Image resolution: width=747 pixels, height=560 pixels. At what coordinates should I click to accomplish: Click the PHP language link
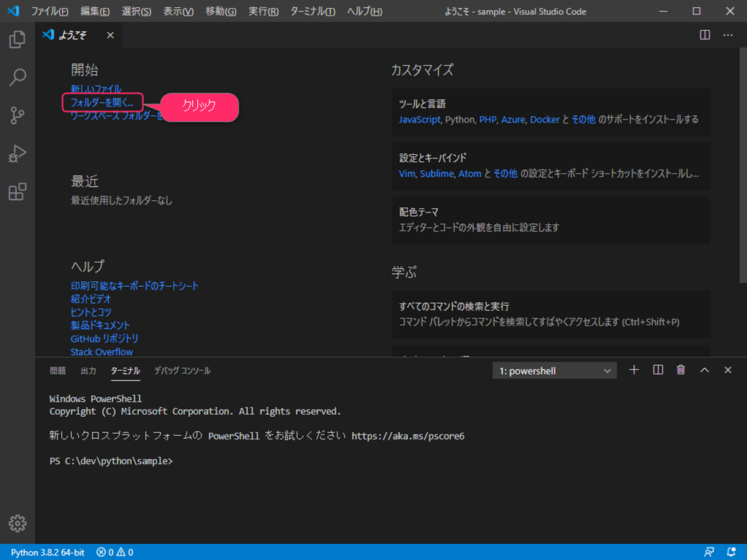tap(487, 120)
